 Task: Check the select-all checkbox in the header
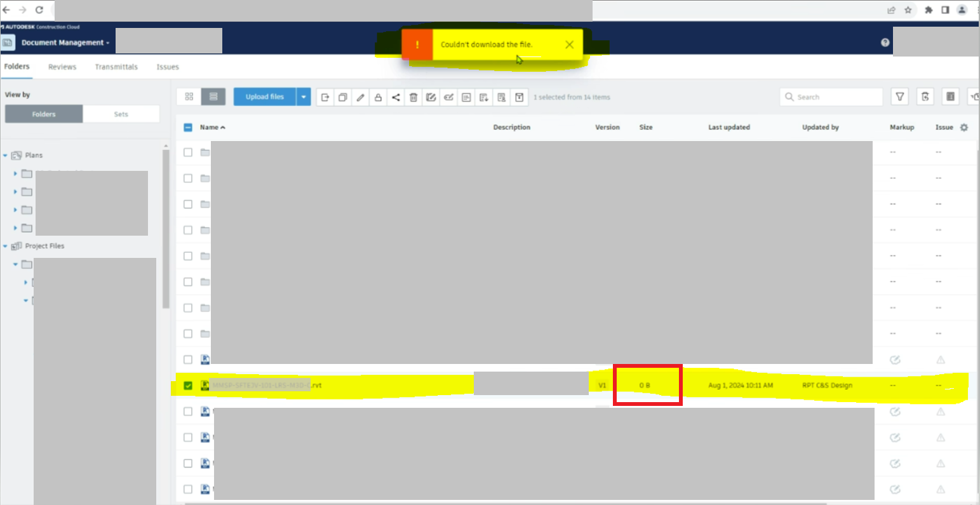click(187, 127)
